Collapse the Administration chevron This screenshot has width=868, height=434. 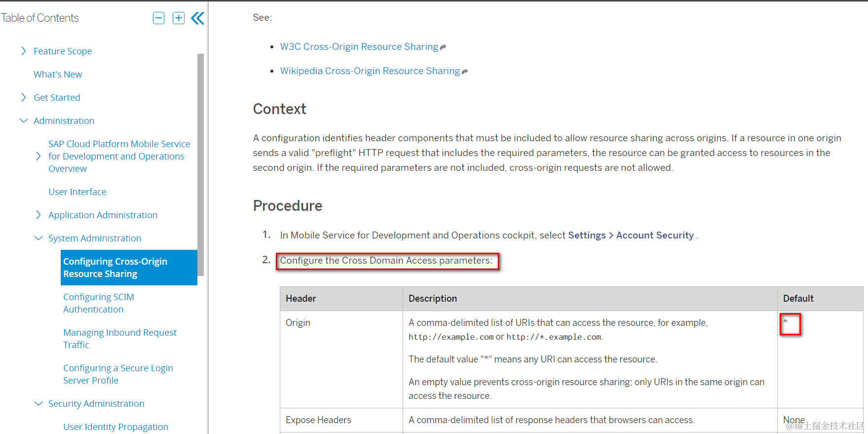tap(24, 120)
